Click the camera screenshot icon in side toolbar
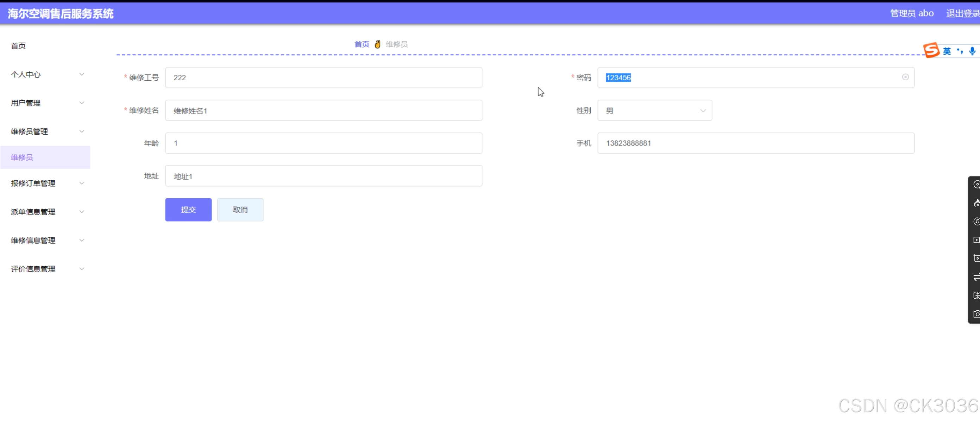Viewport: 980px width, 422px height. coord(976,314)
